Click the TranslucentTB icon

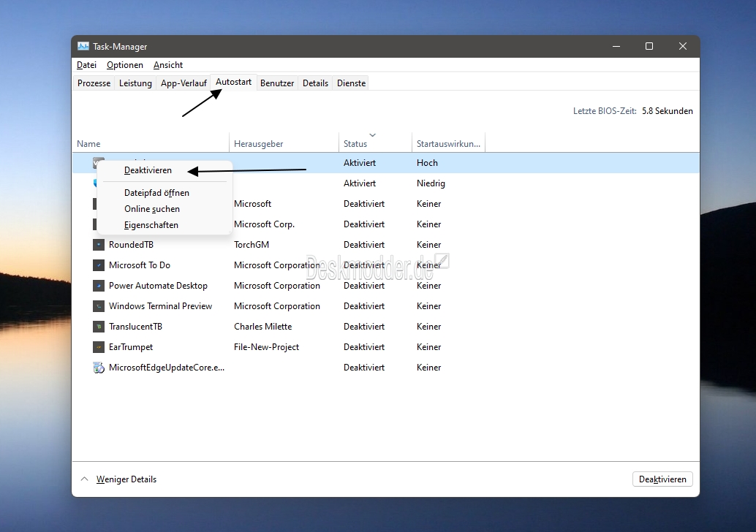coord(99,327)
